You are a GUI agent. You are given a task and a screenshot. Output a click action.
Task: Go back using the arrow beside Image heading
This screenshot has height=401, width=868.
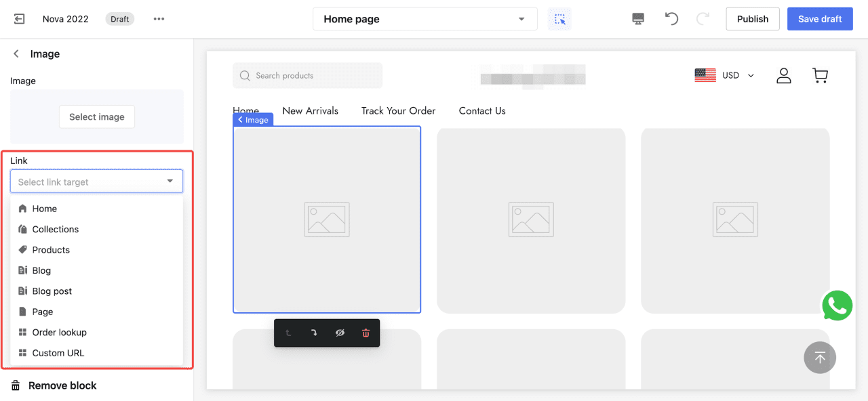point(16,54)
